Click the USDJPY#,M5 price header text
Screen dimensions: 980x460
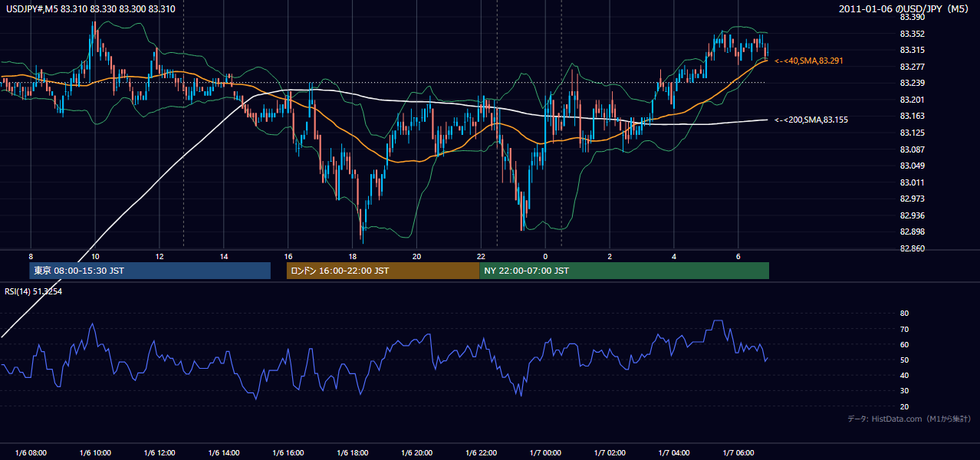point(90,8)
